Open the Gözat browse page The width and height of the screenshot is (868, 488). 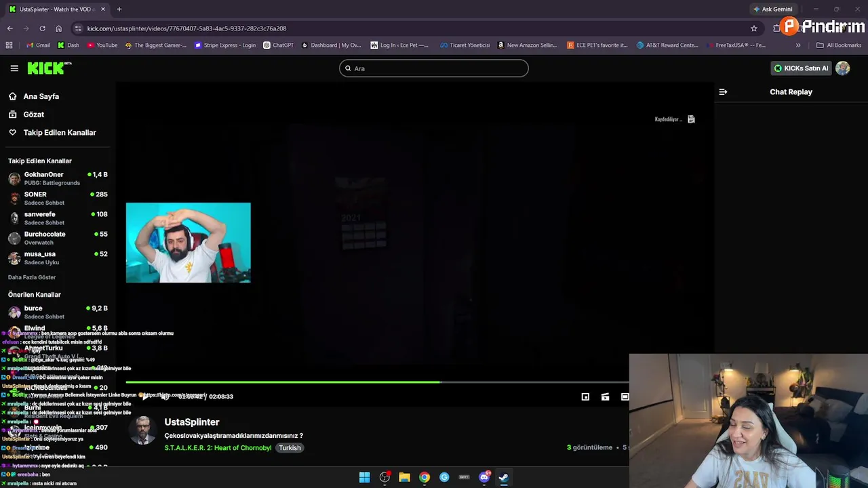coord(34,115)
